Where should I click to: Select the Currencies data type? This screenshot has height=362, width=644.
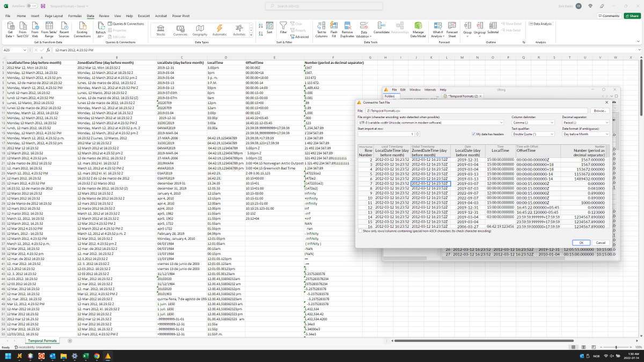pyautogui.click(x=180, y=30)
